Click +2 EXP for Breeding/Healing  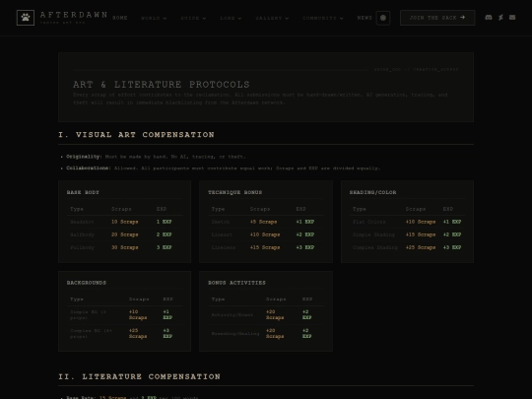(x=306, y=334)
